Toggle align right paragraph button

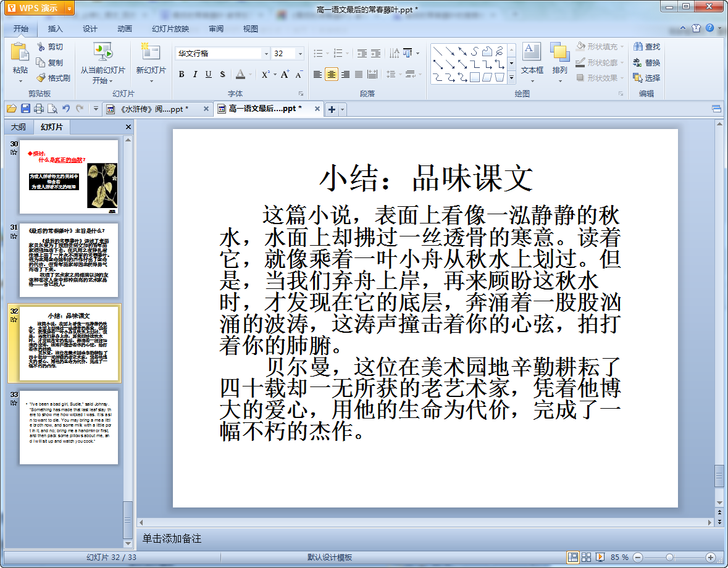(345, 74)
